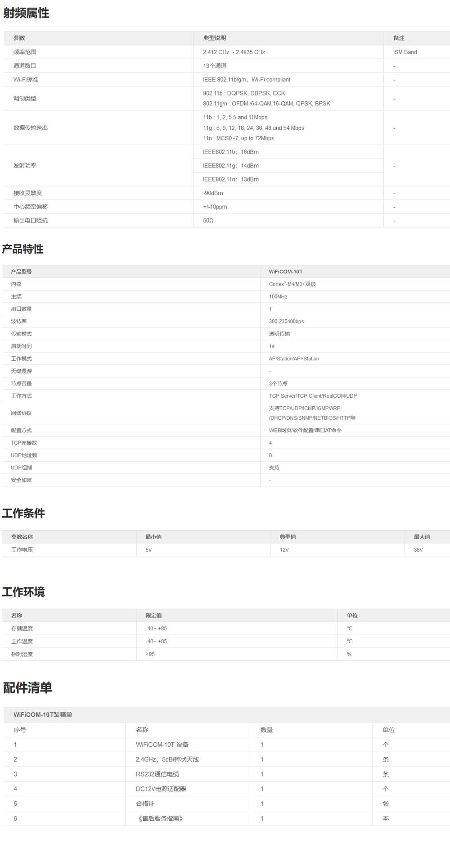Click the 13个通道 value

(215, 66)
